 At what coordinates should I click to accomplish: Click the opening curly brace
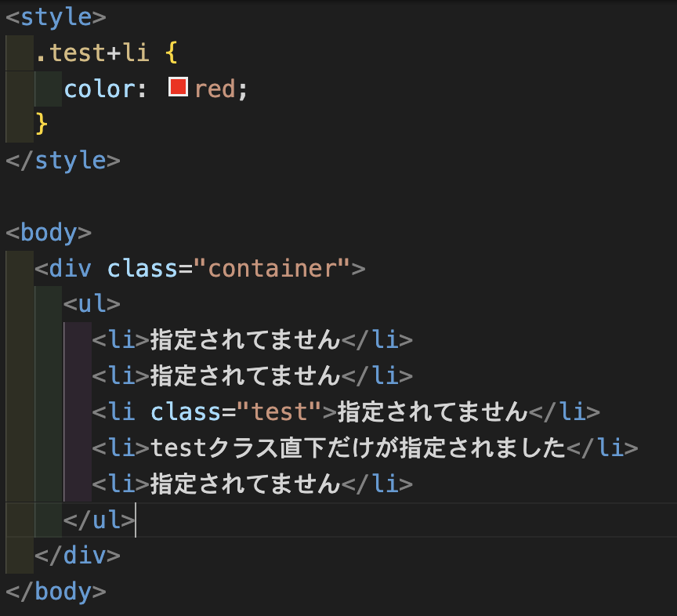(172, 52)
